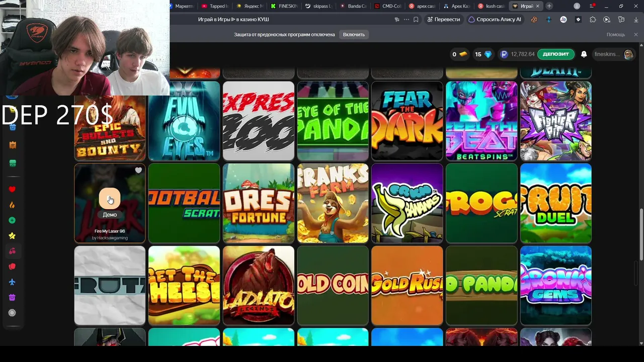Open the Evil Eyes game tile
The height and width of the screenshot is (362, 644).
184,121
